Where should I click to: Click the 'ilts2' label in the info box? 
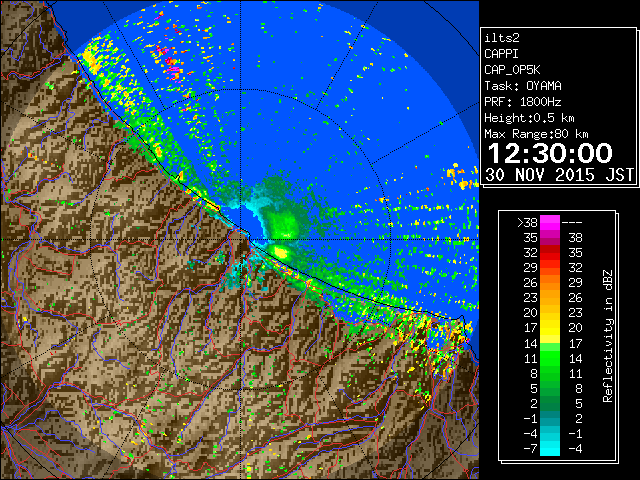(x=502, y=38)
